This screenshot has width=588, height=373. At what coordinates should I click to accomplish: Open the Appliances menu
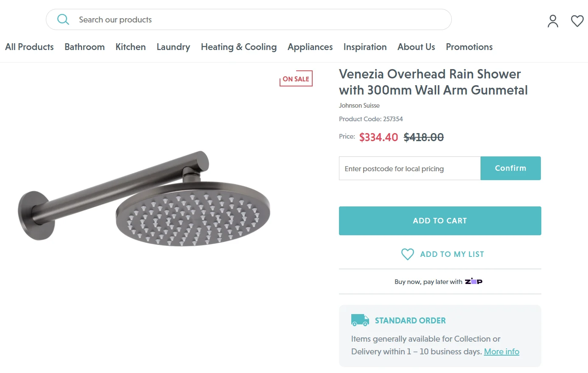click(x=310, y=47)
